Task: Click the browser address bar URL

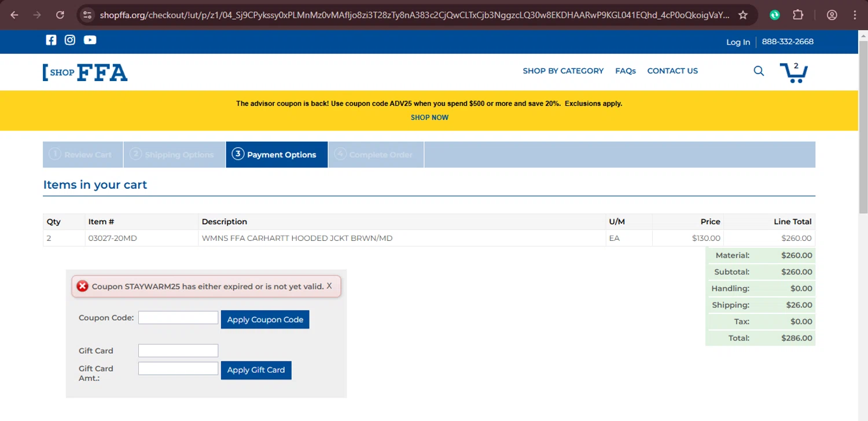Action: point(414,15)
